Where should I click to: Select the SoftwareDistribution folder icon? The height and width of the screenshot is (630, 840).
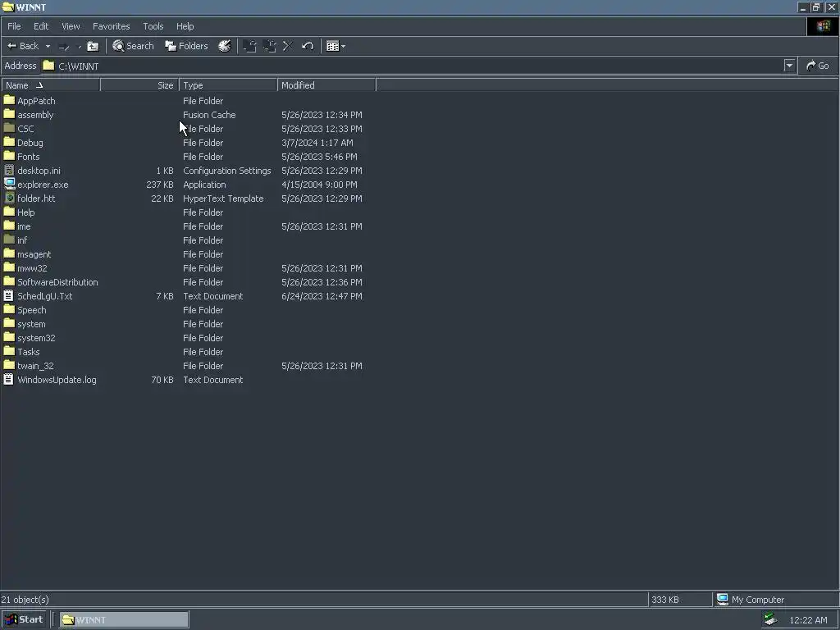click(9, 281)
